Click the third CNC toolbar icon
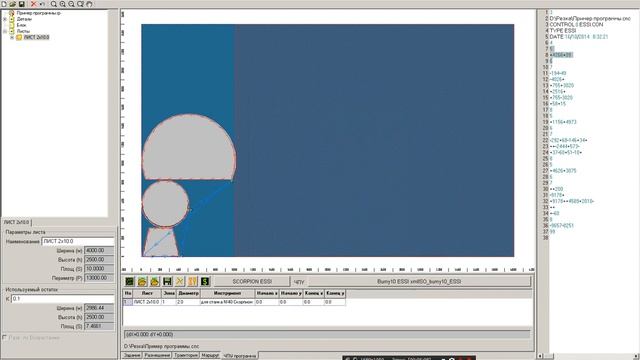 click(x=155, y=281)
